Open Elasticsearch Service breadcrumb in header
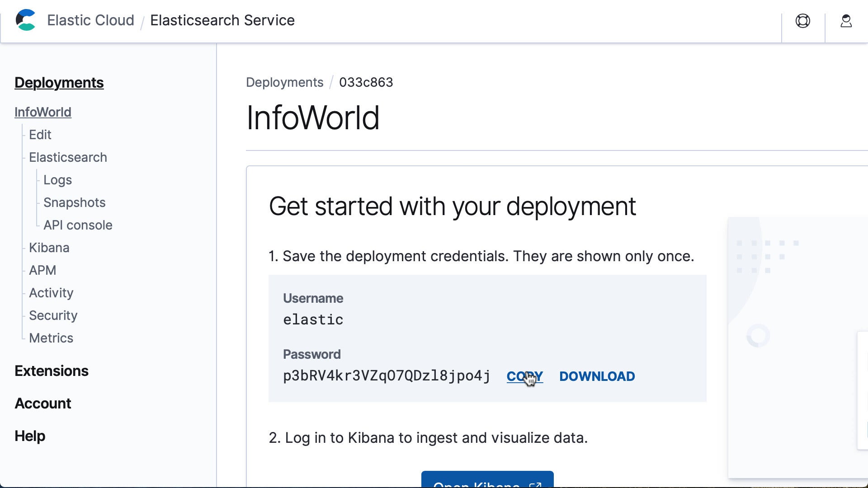This screenshot has width=868, height=488. click(222, 20)
